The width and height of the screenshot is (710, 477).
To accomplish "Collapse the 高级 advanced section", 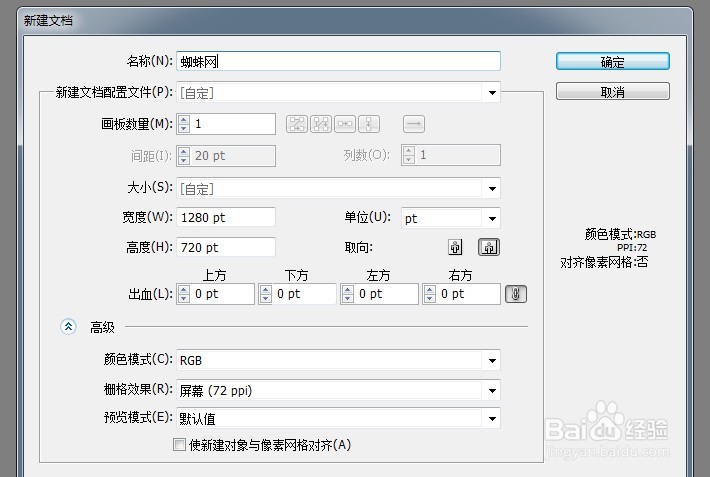I will click(68, 327).
